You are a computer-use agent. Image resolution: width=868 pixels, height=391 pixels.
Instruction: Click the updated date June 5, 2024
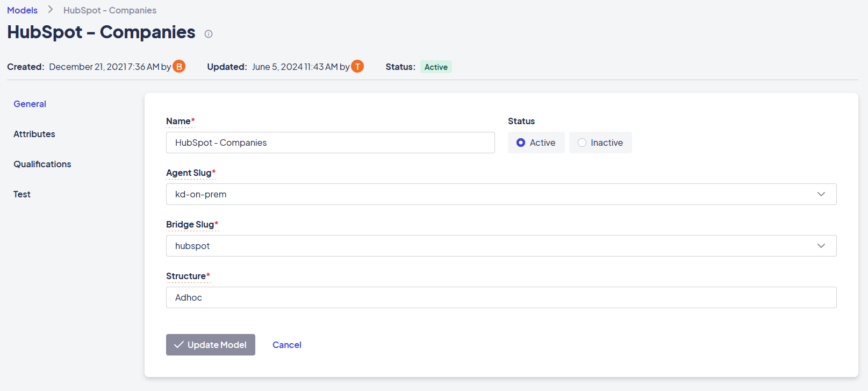277,67
